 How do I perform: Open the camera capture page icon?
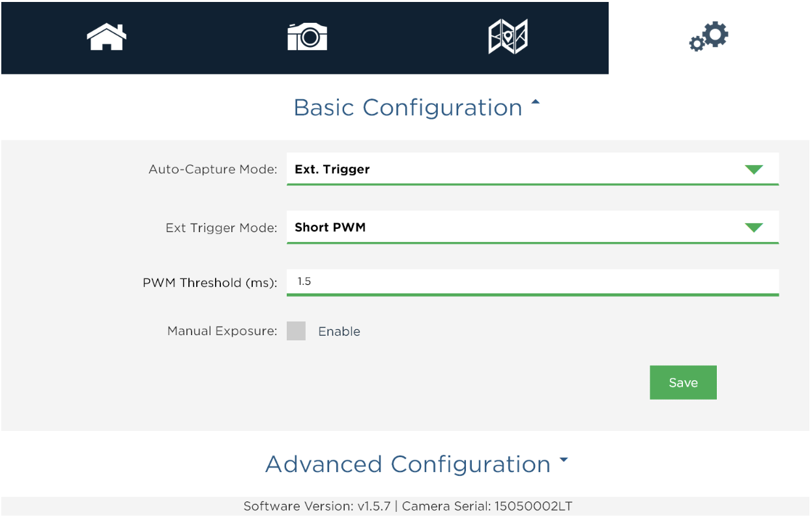click(307, 37)
